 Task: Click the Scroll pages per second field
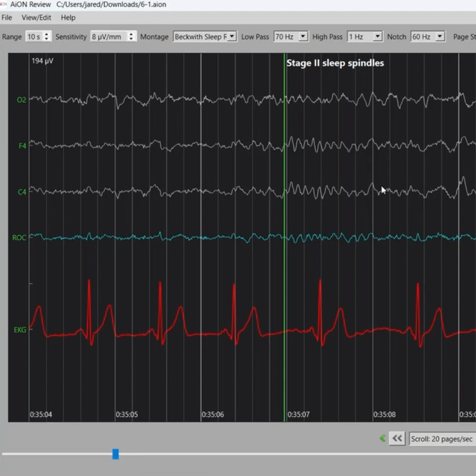pyautogui.click(x=442, y=438)
